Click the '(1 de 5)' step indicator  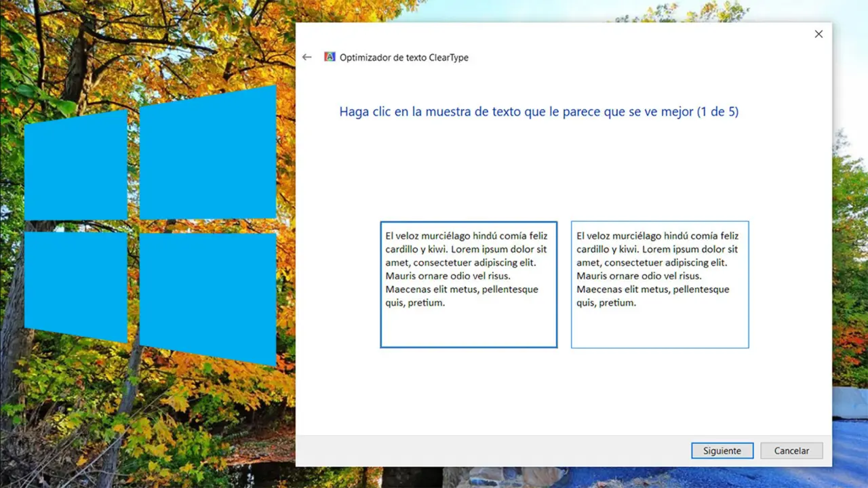click(717, 112)
